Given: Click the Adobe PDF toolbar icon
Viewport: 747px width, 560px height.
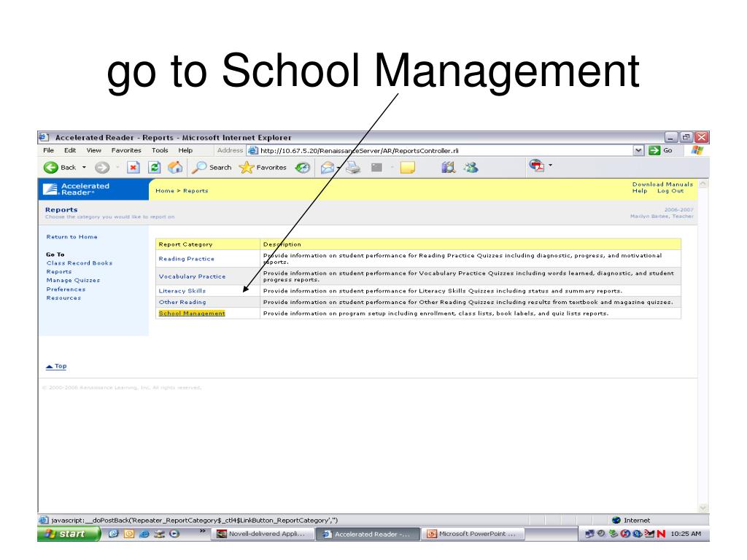Looking at the screenshot, I should click(536, 166).
